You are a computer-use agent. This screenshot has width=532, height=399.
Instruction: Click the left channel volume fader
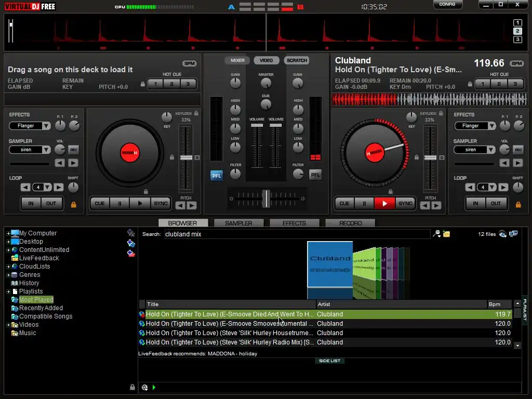[x=257, y=125]
